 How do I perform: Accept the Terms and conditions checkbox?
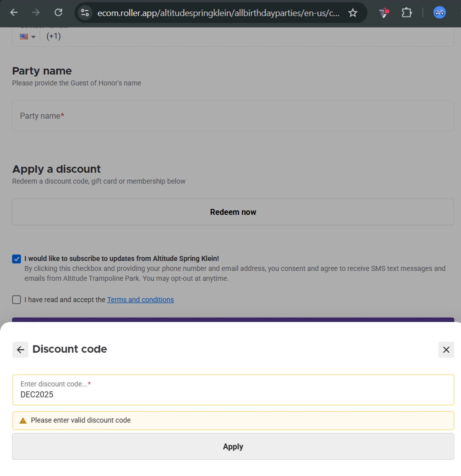[x=16, y=300]
